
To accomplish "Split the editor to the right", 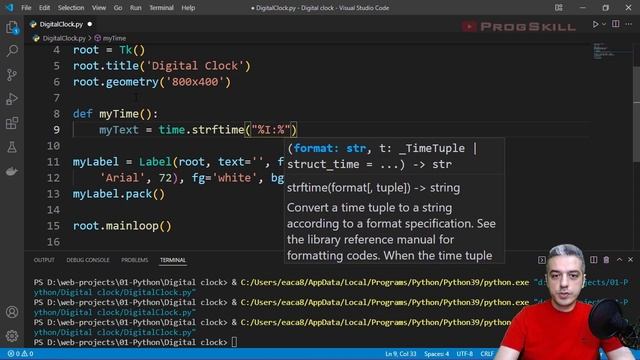I will 616,24.
